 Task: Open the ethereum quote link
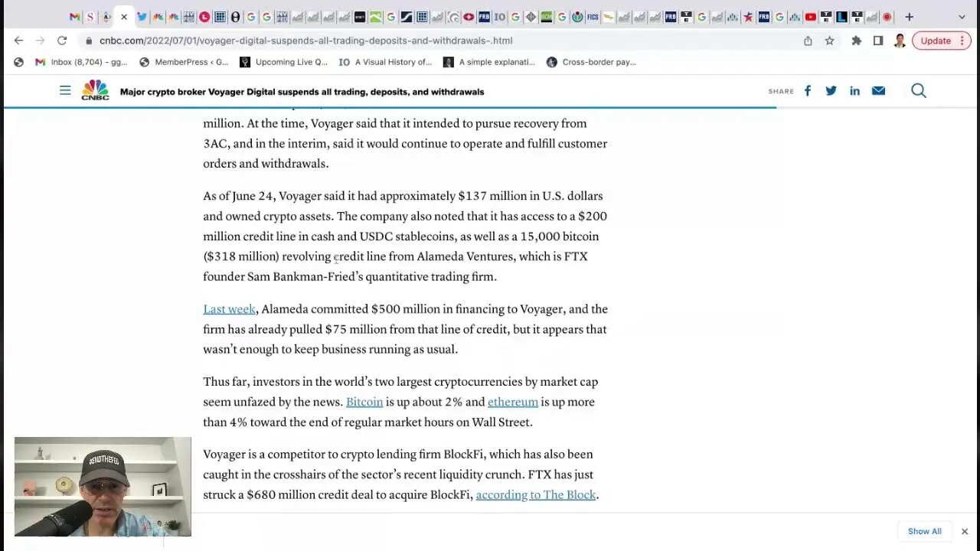coord(513,402)
